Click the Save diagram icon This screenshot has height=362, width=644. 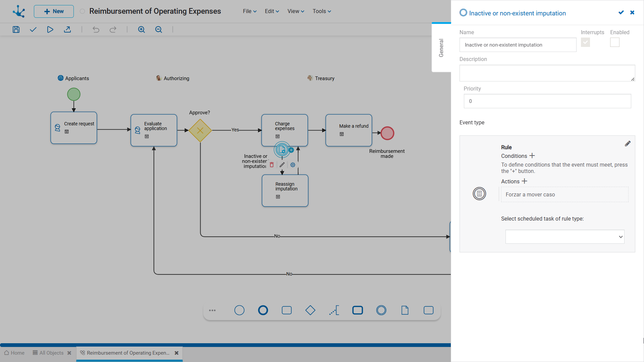tap(16, 29)
